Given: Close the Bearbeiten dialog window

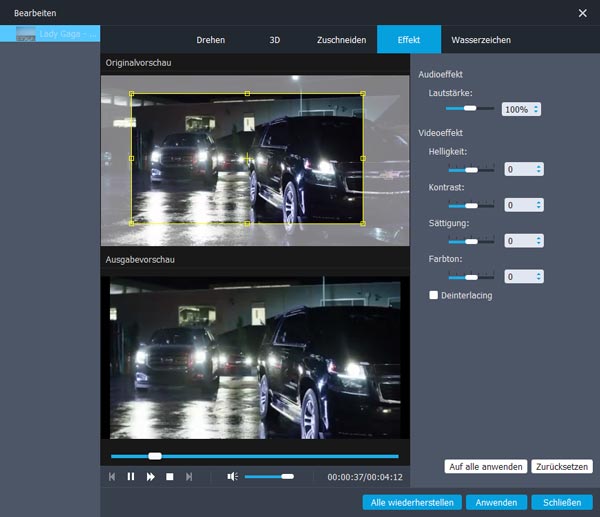Looking at the screenshot, I should (583, 12).
